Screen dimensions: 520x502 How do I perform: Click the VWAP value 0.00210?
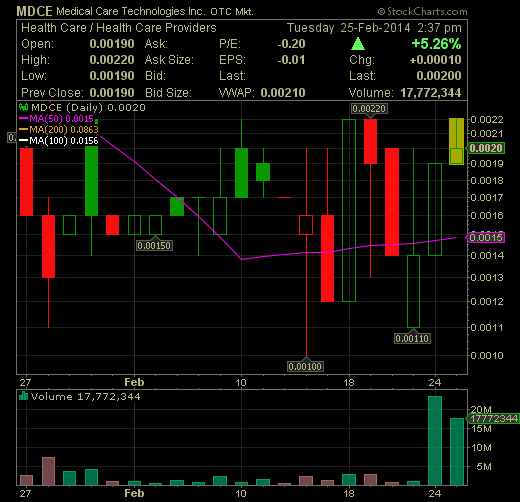(283, 93)
